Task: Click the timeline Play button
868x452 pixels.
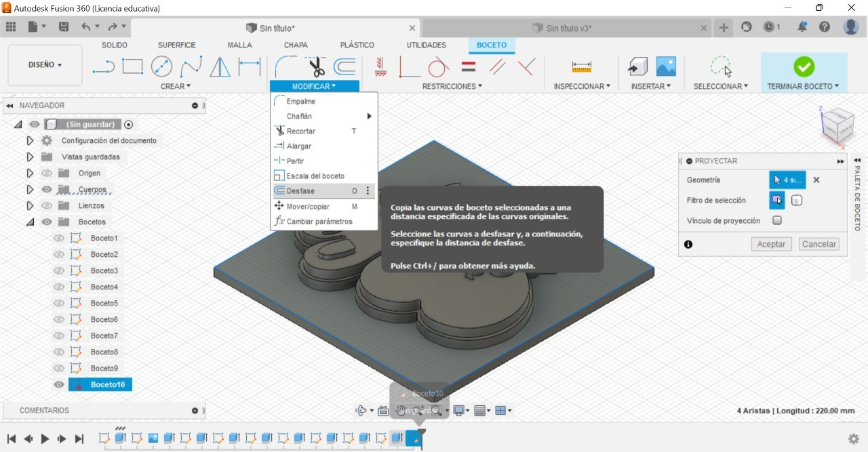Action: (45, 439)
